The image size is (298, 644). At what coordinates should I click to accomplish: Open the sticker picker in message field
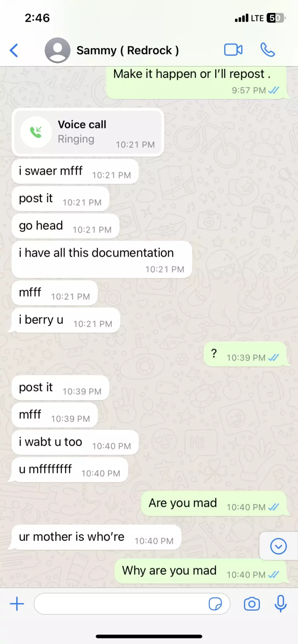point(215,604)
